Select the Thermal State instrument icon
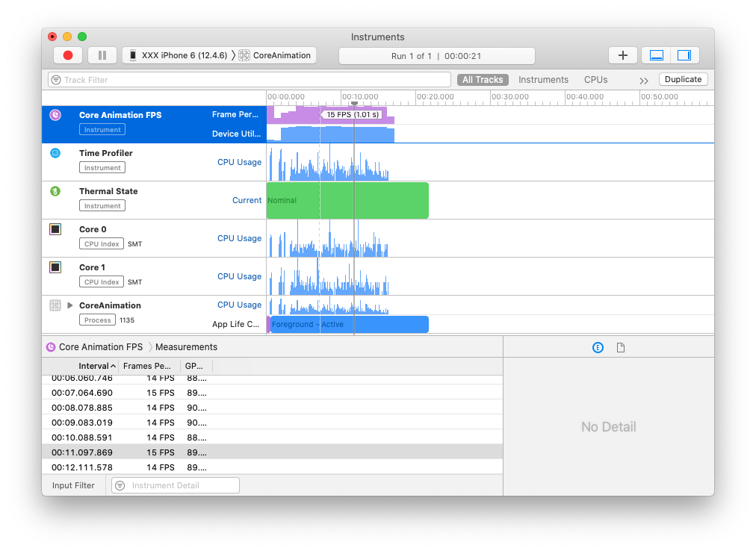This screenshot has width=756, height=551. tap(55, 191)
